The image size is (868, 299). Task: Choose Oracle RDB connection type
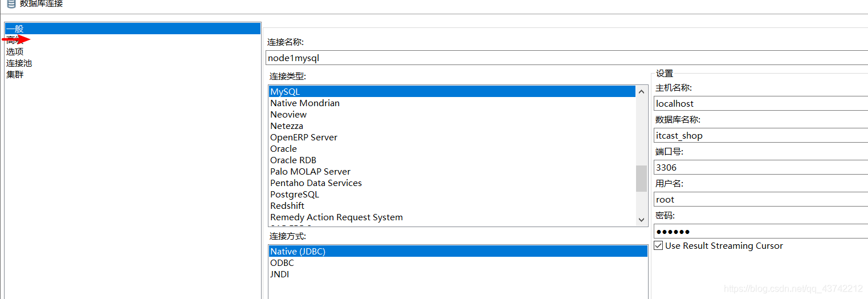[294, 160]
